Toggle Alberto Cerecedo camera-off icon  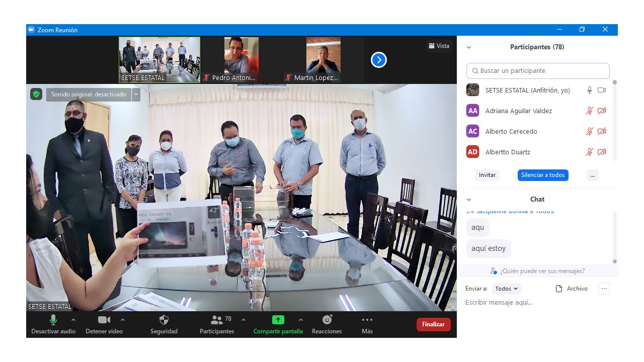[602, 131]
